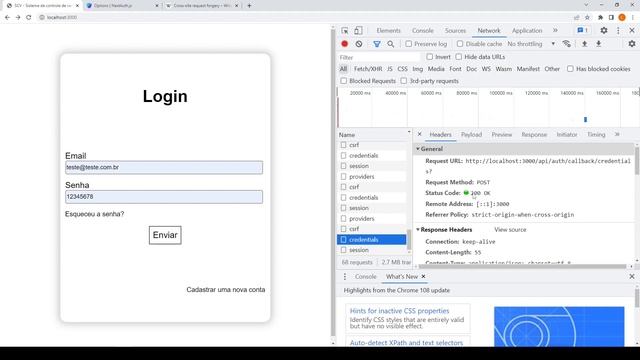Check the Invert filter option

429,57
